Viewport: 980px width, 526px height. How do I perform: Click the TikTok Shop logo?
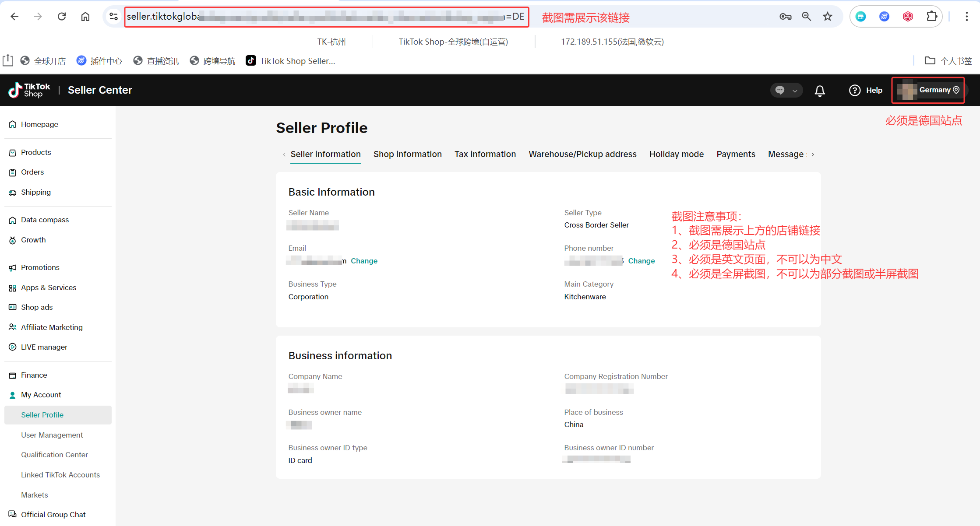29,90
